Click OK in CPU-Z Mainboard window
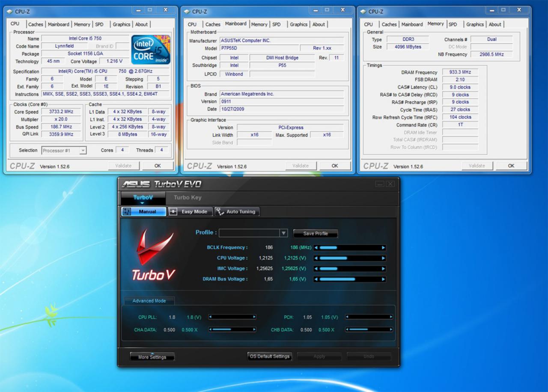 [335, 166]
